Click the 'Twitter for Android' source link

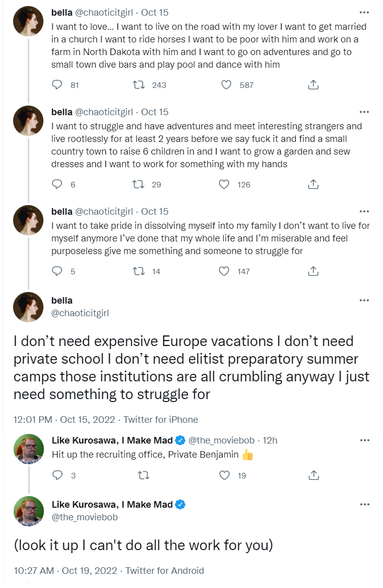point(165,571)
